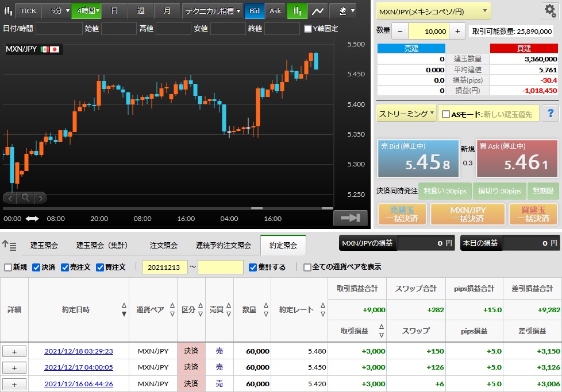This screenshot has width=562, height=392.
Task: Switch chart to candlestick display (green button)
Action: click(297, 11)
